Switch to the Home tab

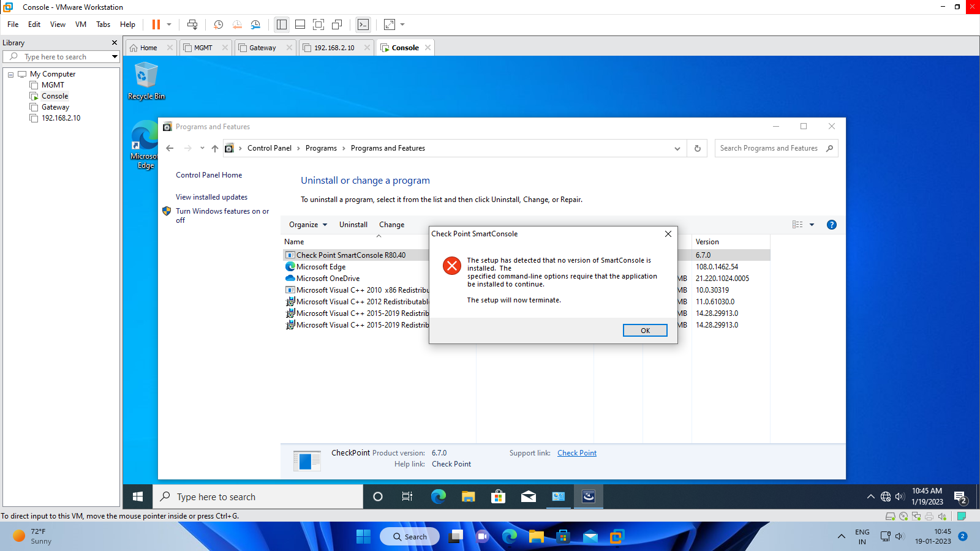click(148, 48)
